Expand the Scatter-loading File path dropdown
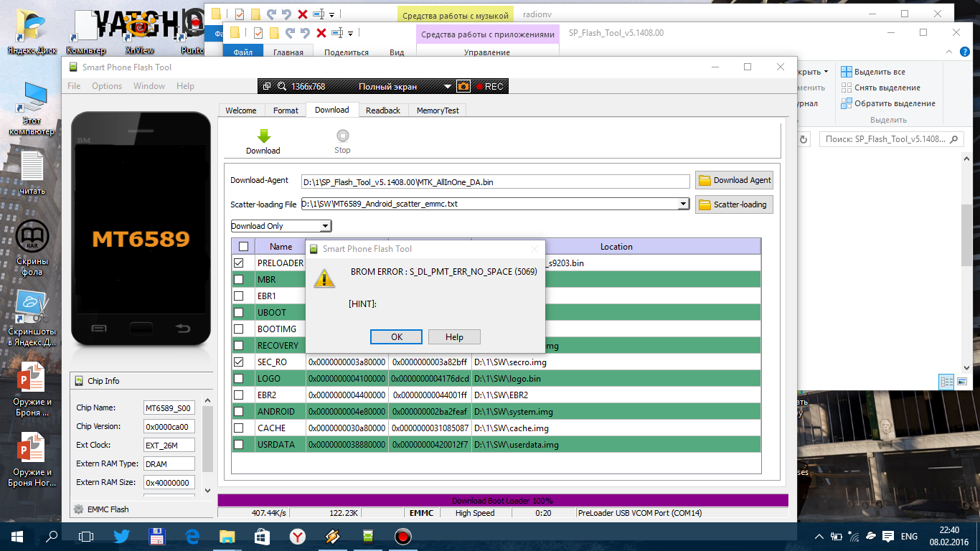The height and width of the screenshot is (551, 980). (x=684, y=204)
